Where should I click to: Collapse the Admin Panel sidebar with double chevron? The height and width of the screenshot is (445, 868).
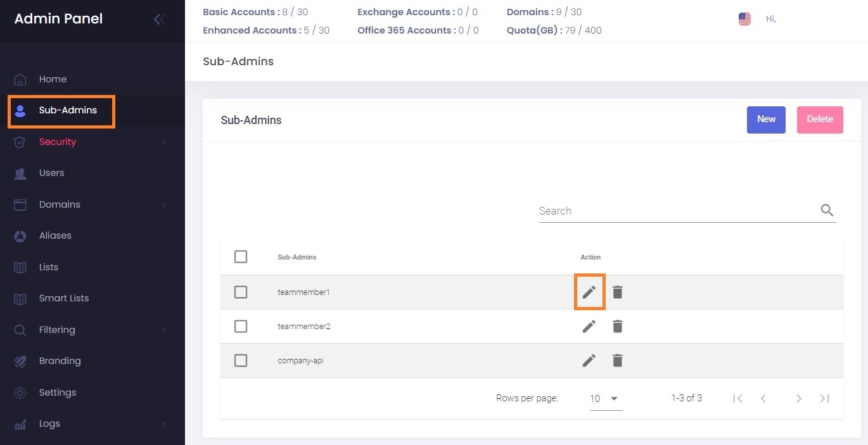pos(160,19)
